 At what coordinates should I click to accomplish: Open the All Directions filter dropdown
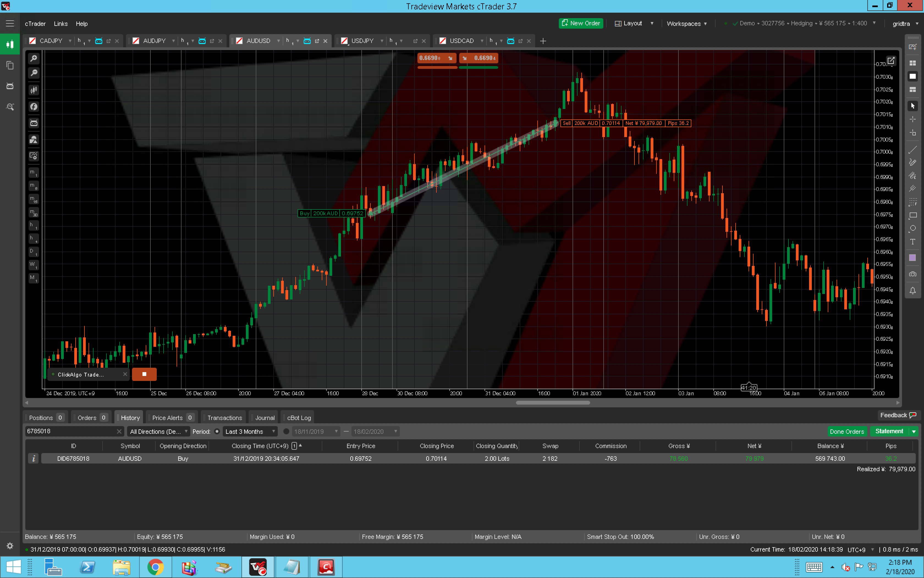[x=158, y=432]
